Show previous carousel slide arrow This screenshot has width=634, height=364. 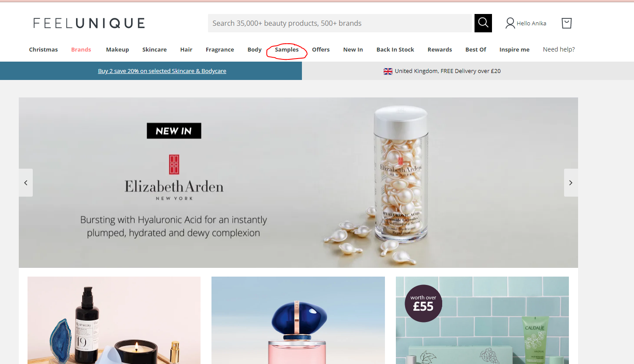coord(26,183)
